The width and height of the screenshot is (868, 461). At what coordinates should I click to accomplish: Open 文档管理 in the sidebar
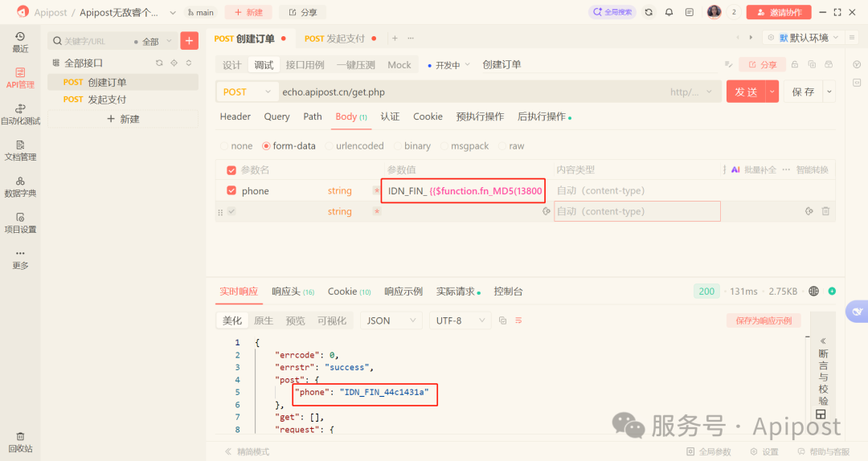pyautogui.click(x=20, y=150)
